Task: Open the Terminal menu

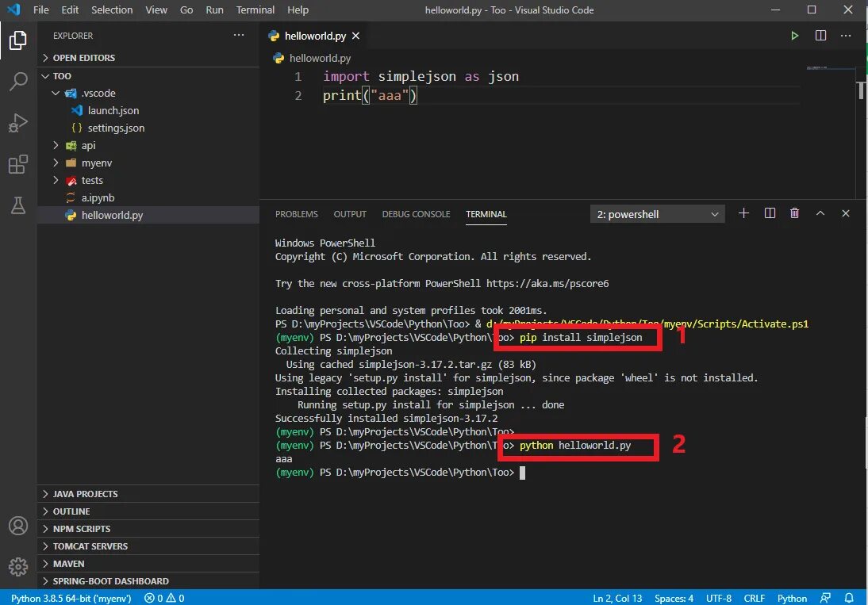Action: tap(255, 10)
